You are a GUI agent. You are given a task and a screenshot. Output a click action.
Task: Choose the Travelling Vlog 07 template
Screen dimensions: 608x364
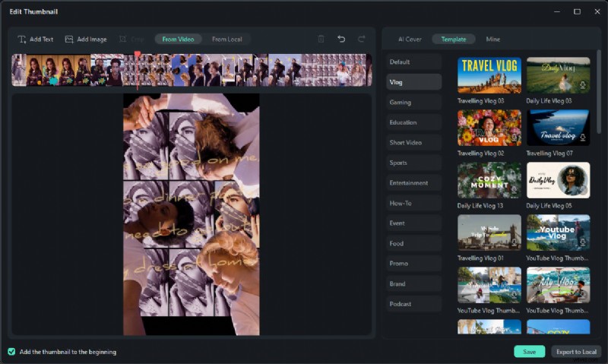(559, 128)
